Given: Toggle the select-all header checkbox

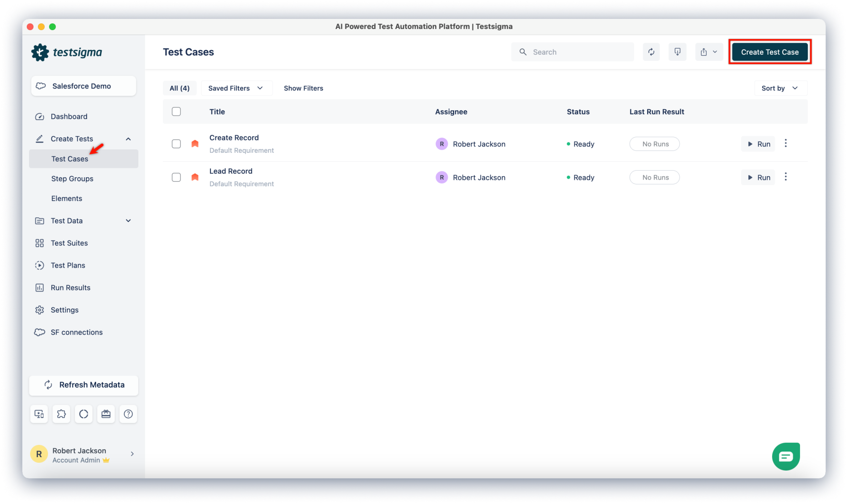Looking at the screenshot, I should 176,112.
